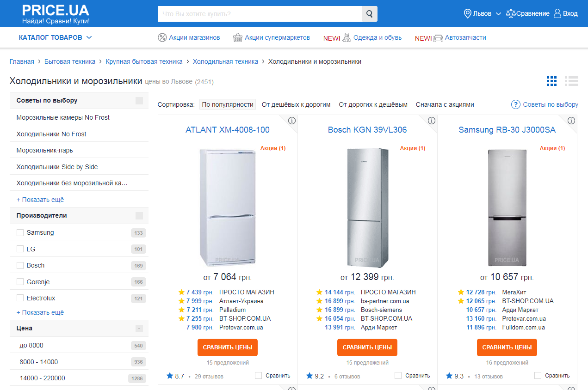Viewport: 588px width, 390px height.
Task: Sort Сначала с акциями
Action: (x=445, y=104)
